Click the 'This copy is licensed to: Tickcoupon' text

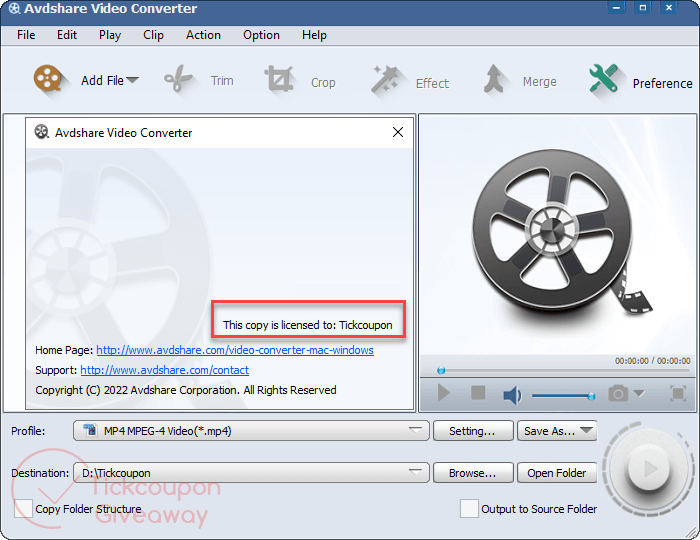308,325
